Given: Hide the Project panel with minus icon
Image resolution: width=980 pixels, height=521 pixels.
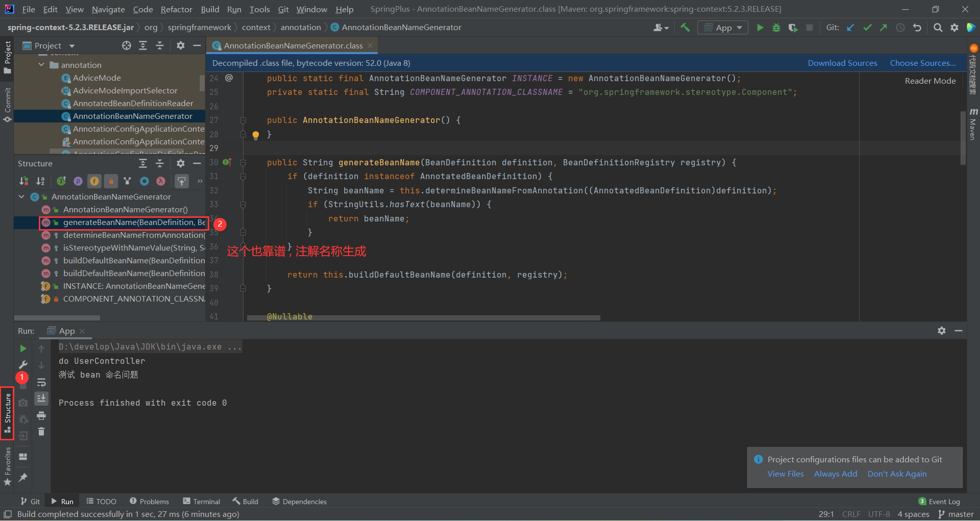Looking at the screenshot, I should [x=197, y=45].
